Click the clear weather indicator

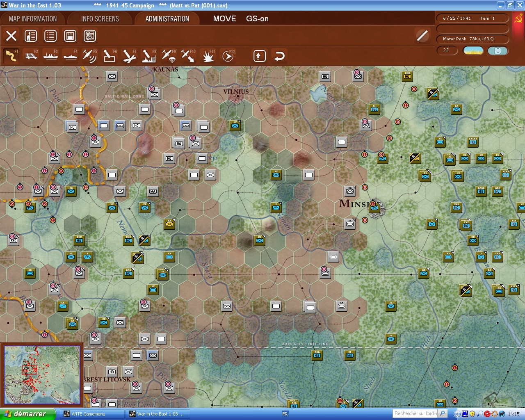(473, 50)
